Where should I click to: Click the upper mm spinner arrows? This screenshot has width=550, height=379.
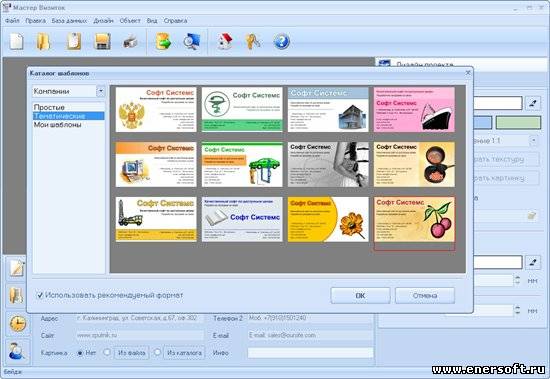tap(517, 280)
